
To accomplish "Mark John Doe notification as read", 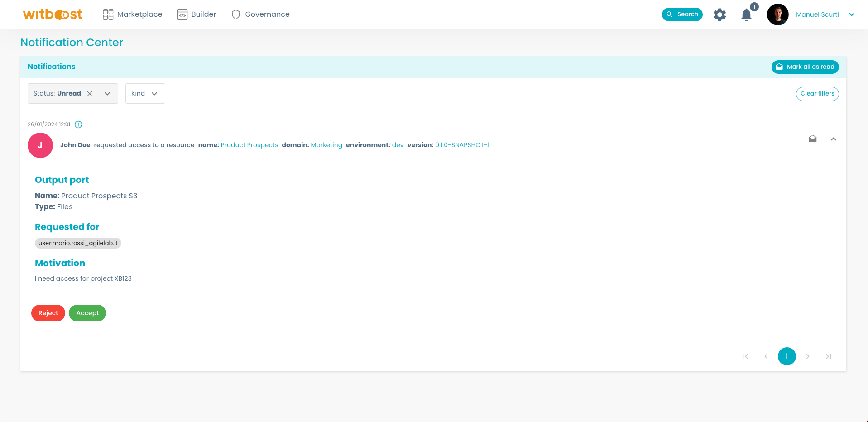I will (x=813, y=139).
